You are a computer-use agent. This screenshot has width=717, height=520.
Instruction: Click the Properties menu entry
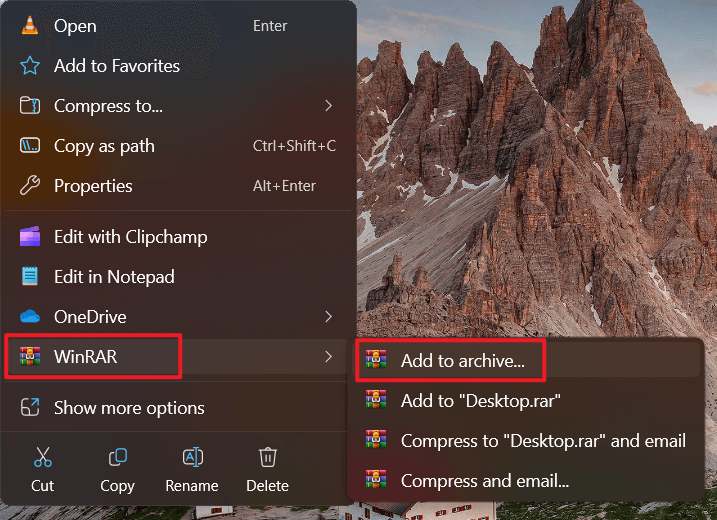pyautogui.click(x=93, y=186)
